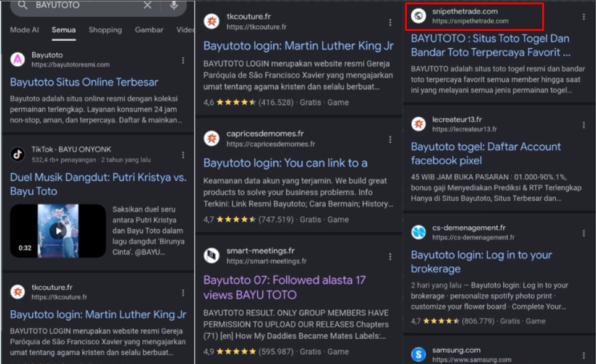Click the Samsung site favicon
Screen dimensions: 596x364
pos(419,355)
